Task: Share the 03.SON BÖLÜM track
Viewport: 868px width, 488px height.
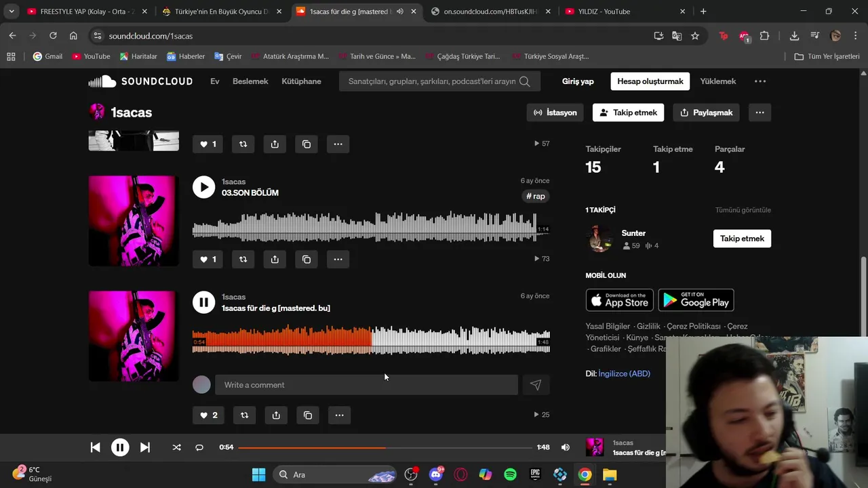Action: tap(275, 259)
